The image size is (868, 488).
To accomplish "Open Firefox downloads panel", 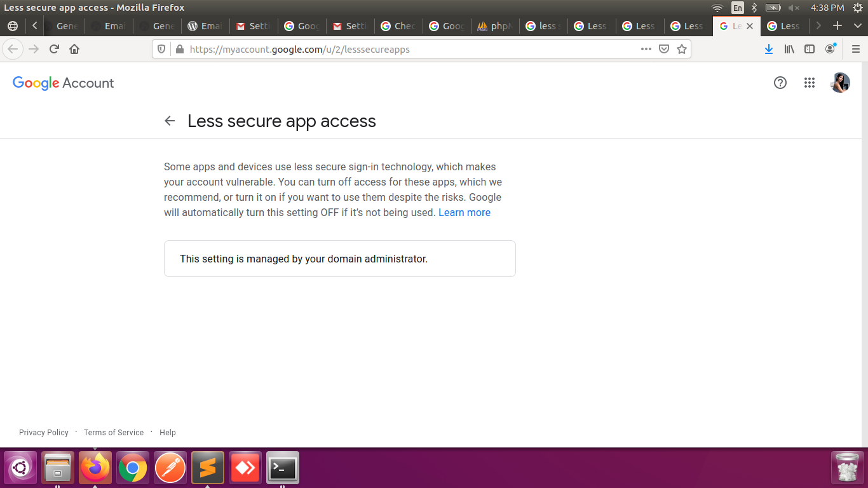I will click(769, 49).
